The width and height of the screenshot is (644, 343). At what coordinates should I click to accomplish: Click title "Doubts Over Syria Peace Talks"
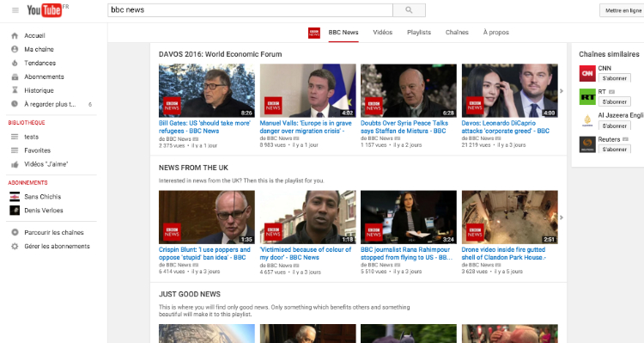click(404, 127)
